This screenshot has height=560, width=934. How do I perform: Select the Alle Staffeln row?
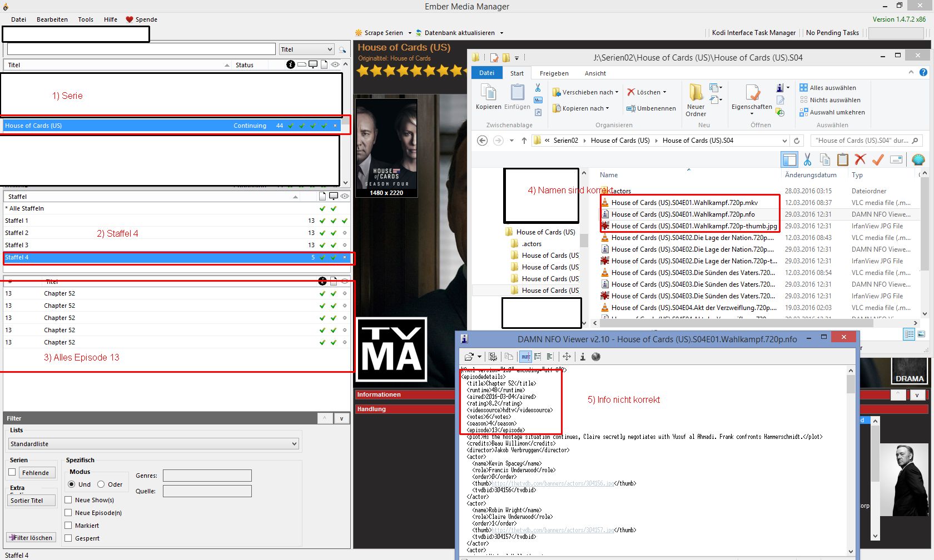177,208
